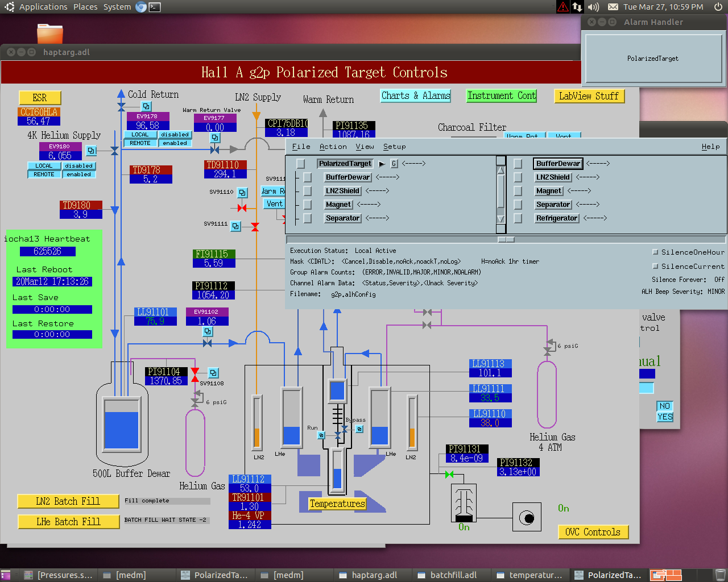
Task: Open the ESR related-display menu
Action: pos(40,98)
